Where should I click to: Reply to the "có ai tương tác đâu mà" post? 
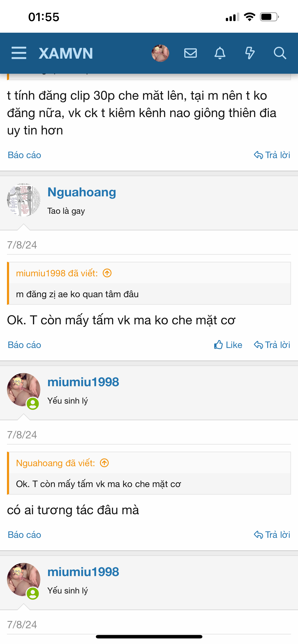click(x=272, y=535)
